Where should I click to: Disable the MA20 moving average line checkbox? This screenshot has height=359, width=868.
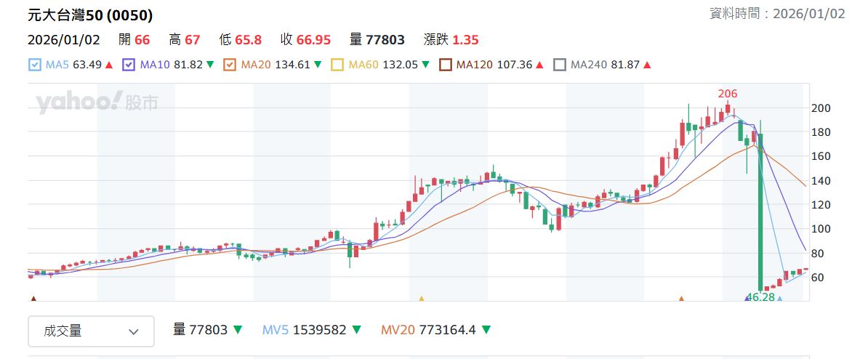click(x=230, y=65)
